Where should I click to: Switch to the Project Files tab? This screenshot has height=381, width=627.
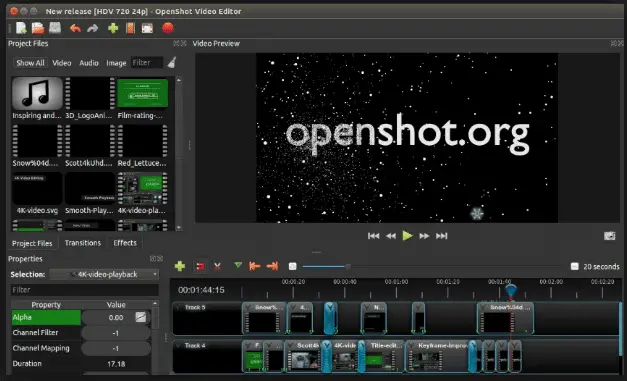pyautogui.click(x=32, y=243)
